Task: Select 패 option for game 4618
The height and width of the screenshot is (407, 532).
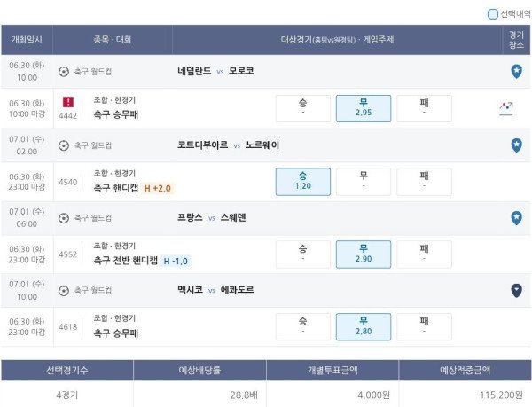Action: [x=424, y=327]
